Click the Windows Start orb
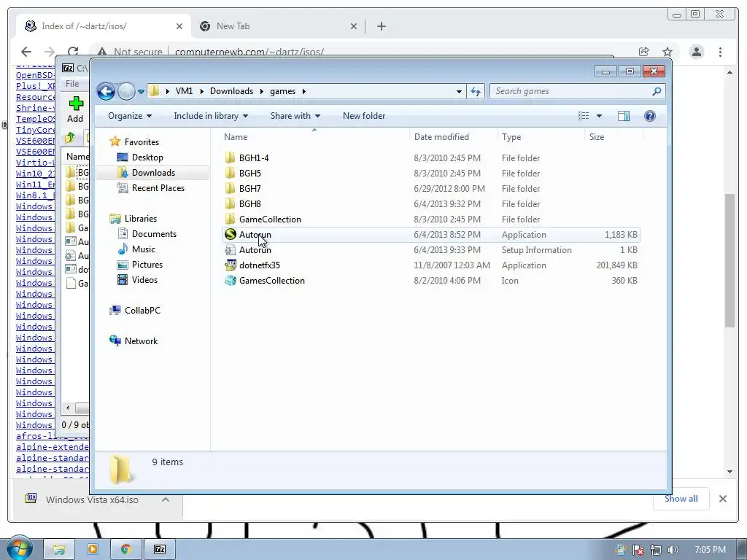This screenshot has width=747, height=560. pyautogui.click(x=20, y=548)
